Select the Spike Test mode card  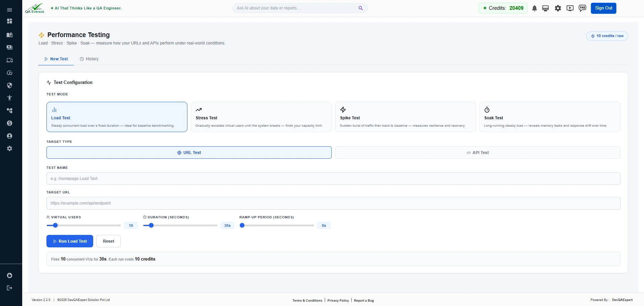pos(405,117)
